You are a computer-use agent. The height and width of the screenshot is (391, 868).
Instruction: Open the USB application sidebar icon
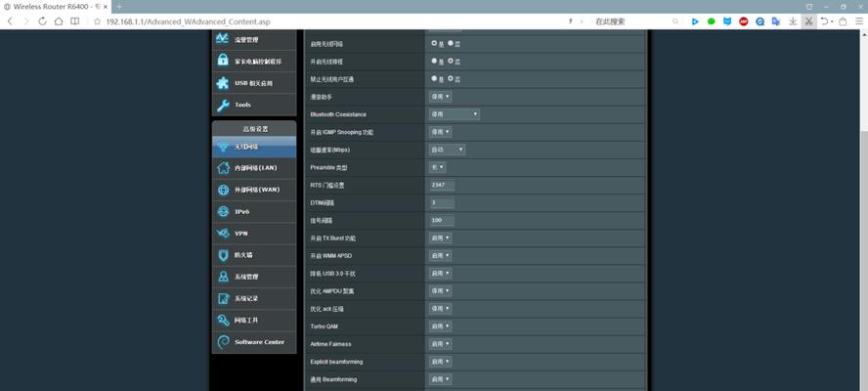coord(223,83)
